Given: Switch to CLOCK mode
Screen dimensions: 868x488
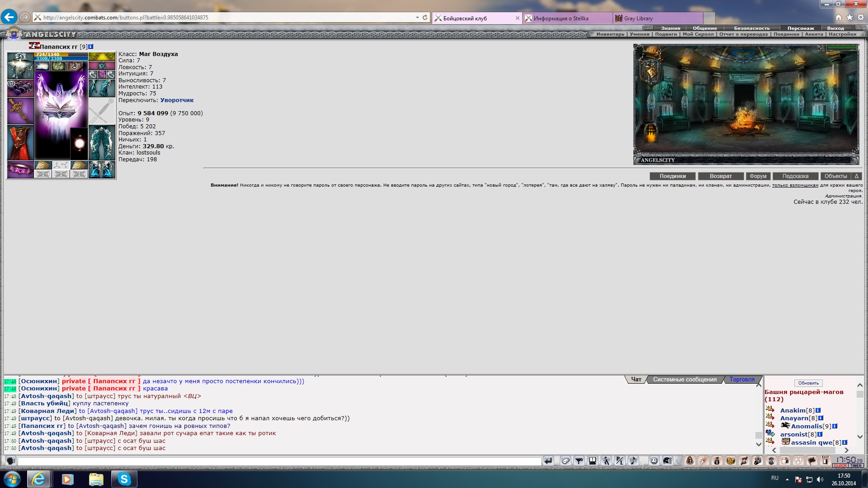Looking at the screenshot, I should [840, 465].
